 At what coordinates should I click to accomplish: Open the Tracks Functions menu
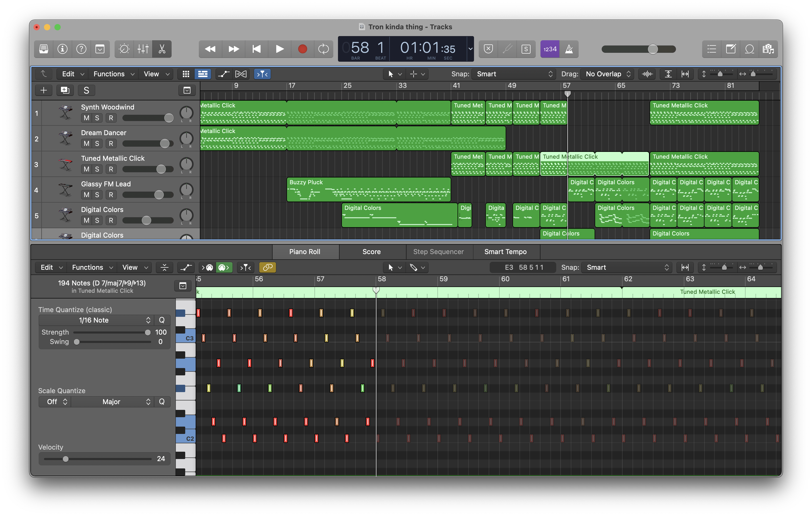click(114, 74)
